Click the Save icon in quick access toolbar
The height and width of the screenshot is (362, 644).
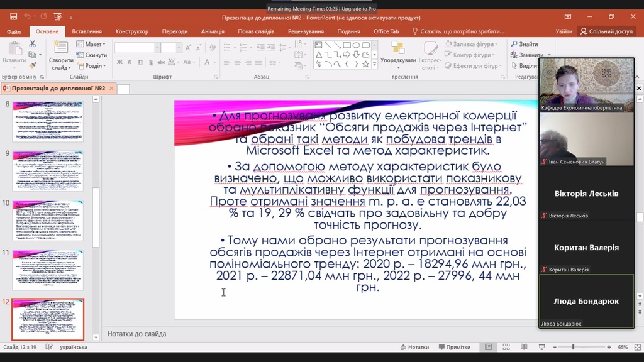click(13, 16)
